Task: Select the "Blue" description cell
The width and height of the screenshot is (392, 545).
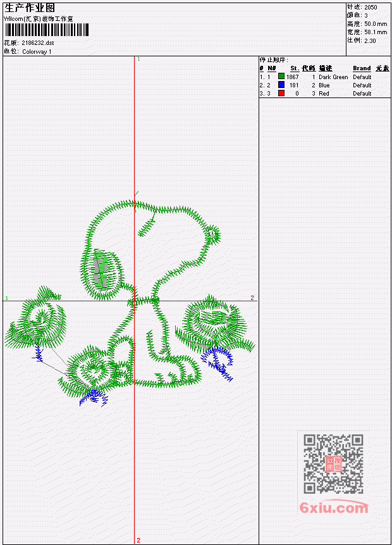Action: pos(324,85)
